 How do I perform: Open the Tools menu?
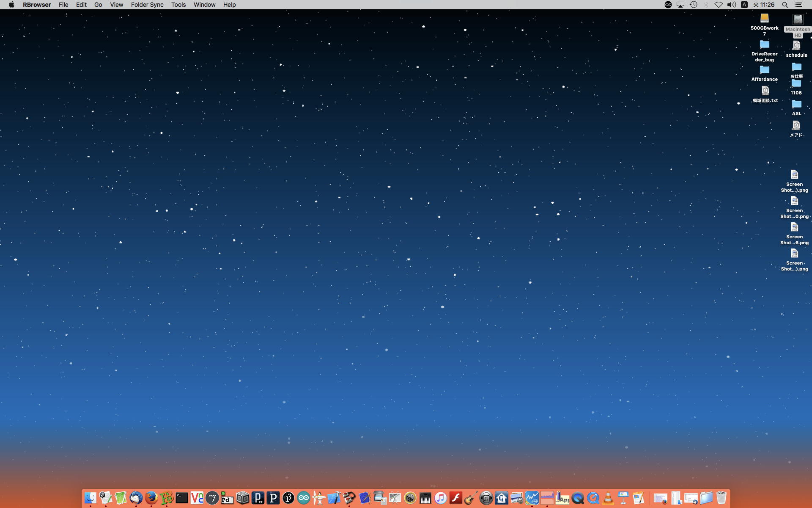click(178, 5)
